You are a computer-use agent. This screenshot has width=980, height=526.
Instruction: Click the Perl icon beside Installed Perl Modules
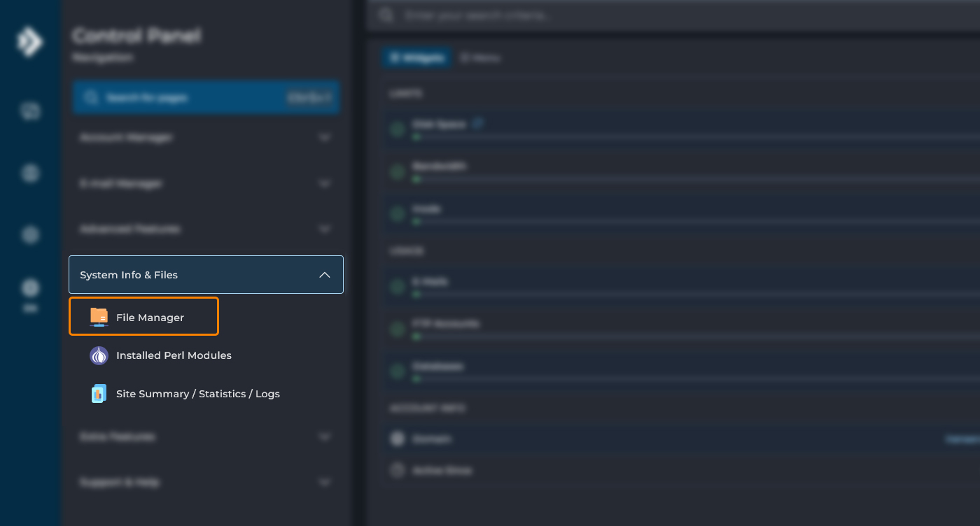99,355
